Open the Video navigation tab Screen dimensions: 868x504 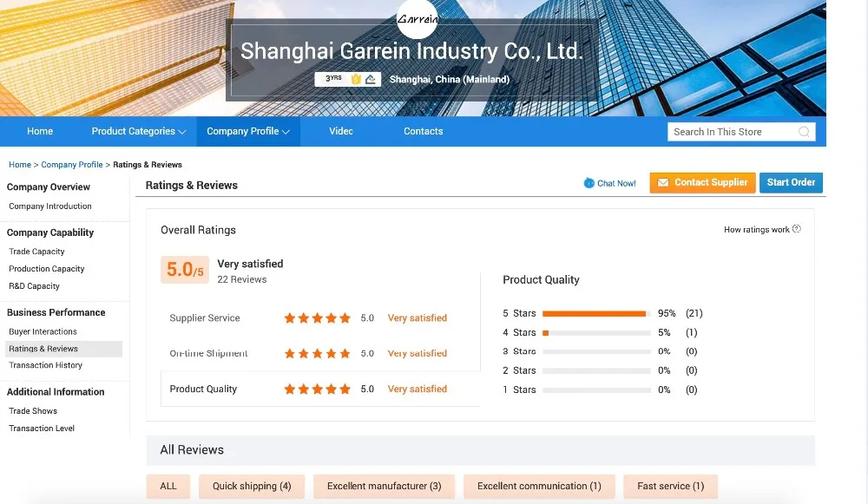click(341, 131)
